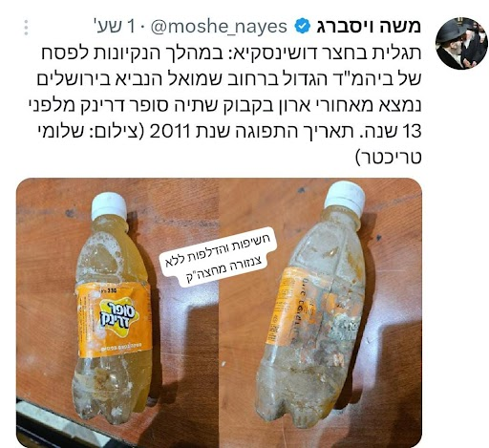Viewport: 489px width, 448px height.
Task: Click the @moshe_nayes handle
Action: pyautogui.click(x=219, y=27)
